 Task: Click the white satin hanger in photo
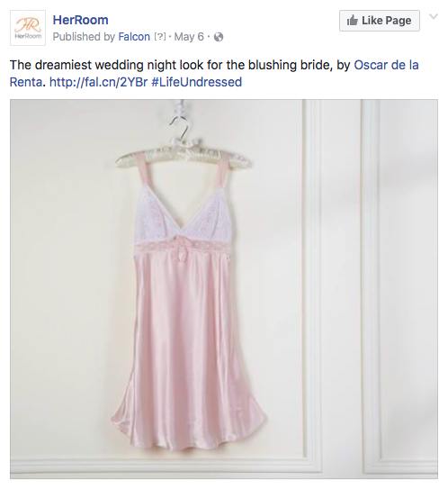pos(184,151)
